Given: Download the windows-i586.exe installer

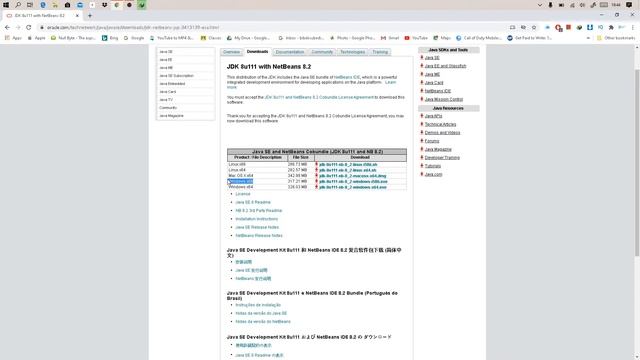Looking at the screenshot, I should [x=353, y=181].
